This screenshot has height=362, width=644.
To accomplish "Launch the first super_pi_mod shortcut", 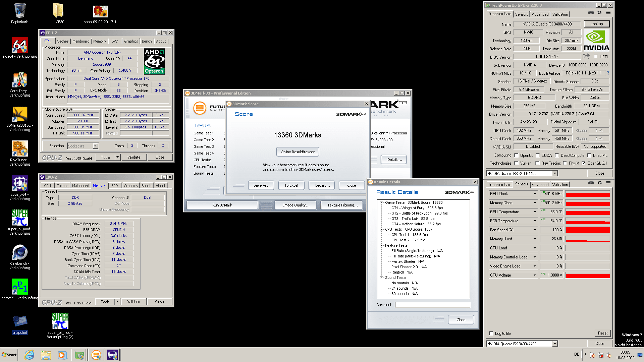I will (x=20, y=223).
